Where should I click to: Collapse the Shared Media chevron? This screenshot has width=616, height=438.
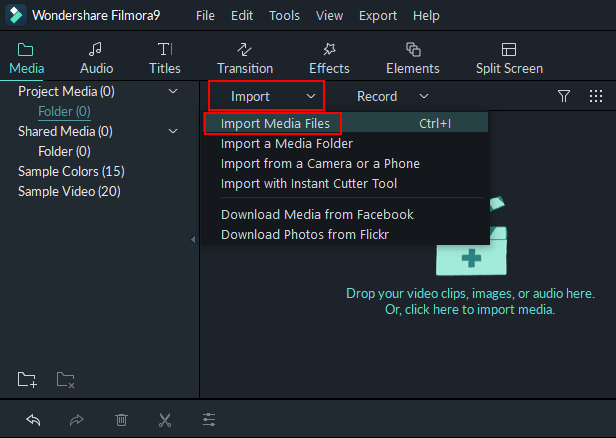click(173, 131)
